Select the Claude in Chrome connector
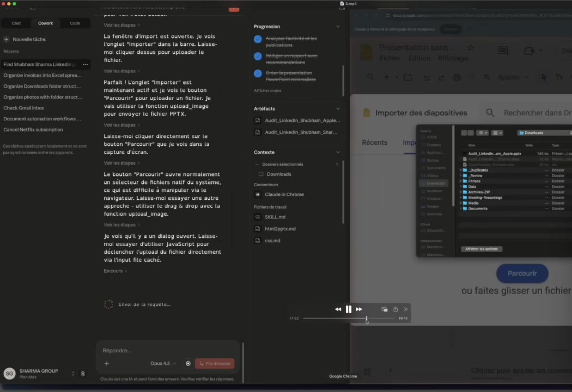Screen dimensions: 572x392 tap(284, 194)
